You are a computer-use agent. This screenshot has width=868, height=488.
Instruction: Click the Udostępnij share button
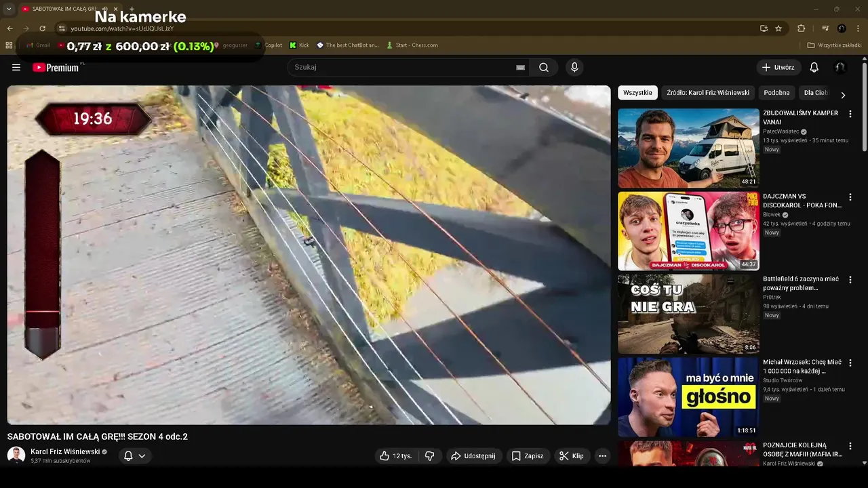click(473, 456)
